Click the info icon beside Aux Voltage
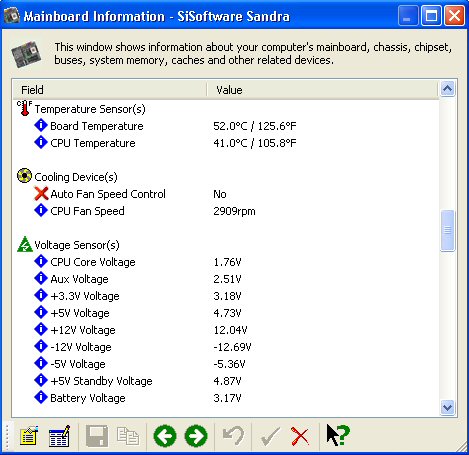469x455 pixels. pos(41,278)
